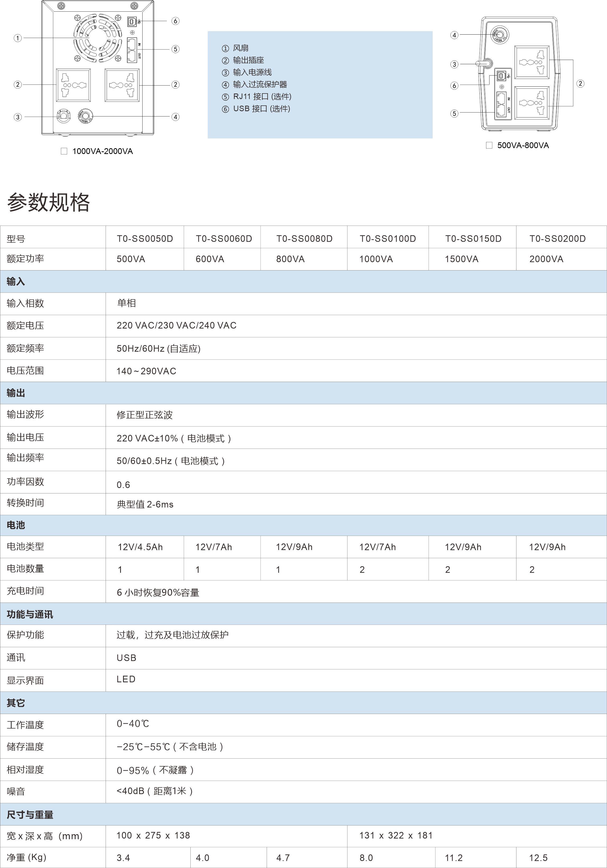Click the power cord inlet on the 1000VA-2000VA diagram
Viewport: 607px width, 868px height.
63,115
